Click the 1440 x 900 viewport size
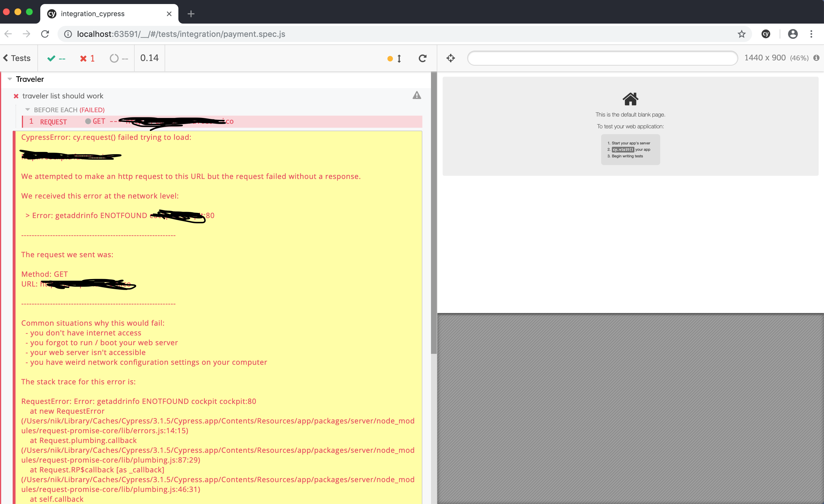The width and height of the screenshot is (824, 504). (765, 58)
